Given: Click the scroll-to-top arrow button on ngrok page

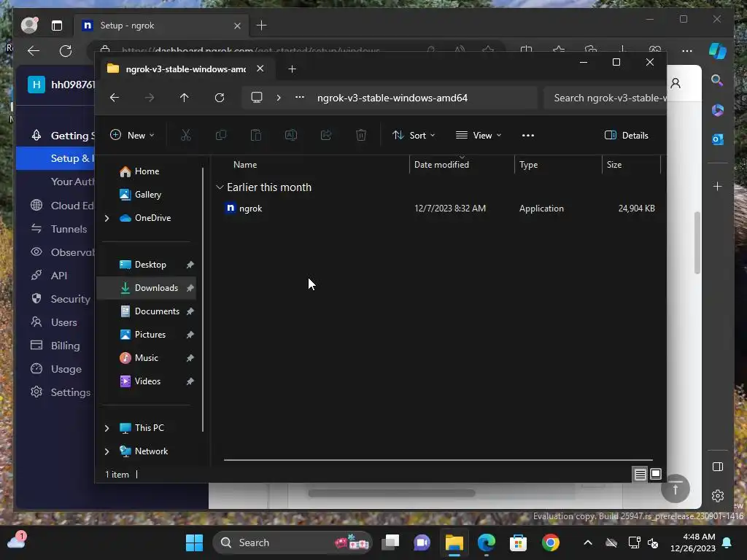Looking at the screenshot, I should (x=676, y=489).
